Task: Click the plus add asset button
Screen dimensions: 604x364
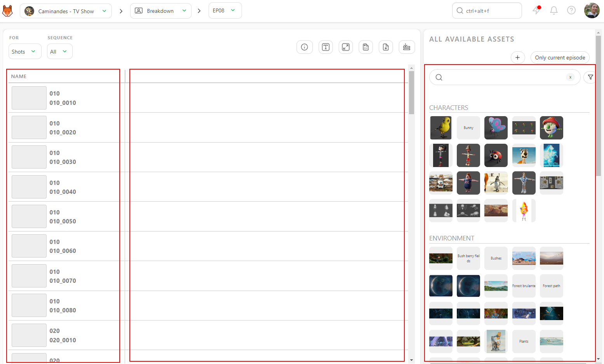Action: [518, 57]
